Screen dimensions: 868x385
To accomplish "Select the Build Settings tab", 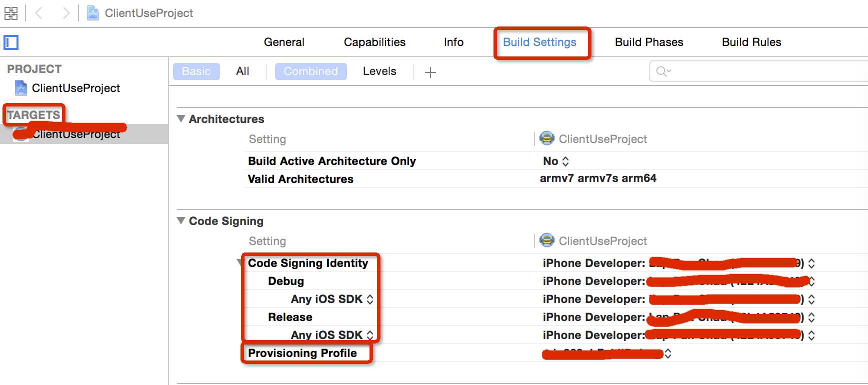I will (539, 42).
